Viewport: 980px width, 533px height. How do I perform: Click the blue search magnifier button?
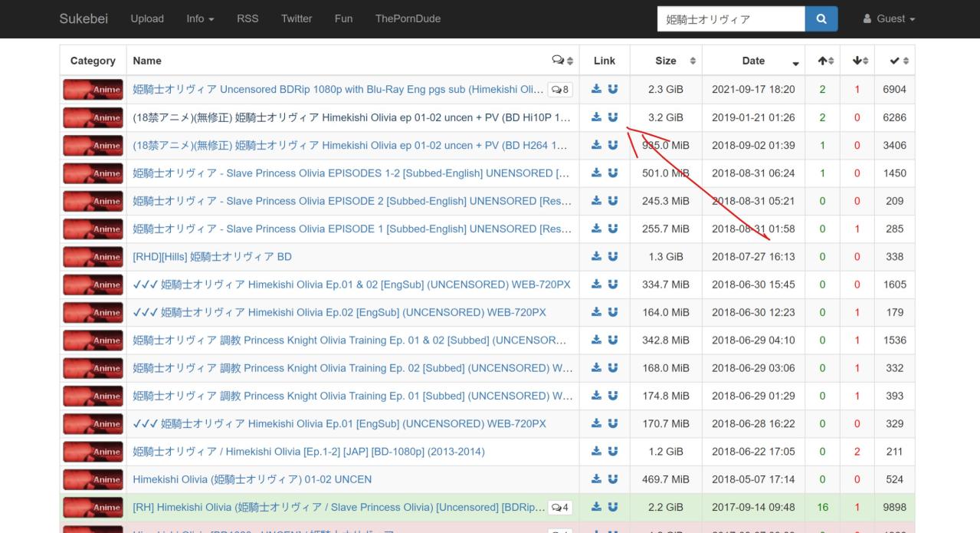tap(821, 19)
